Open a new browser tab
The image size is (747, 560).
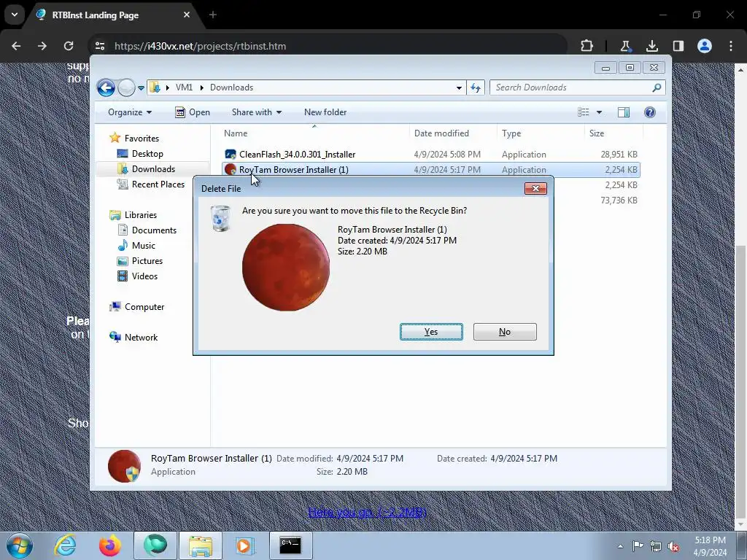coord(213,15)
